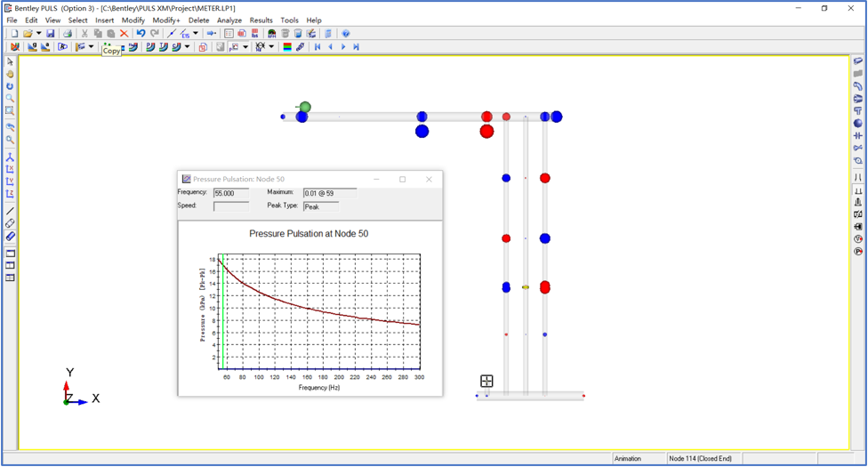Select the pan hand tool
This screenshot has width=868, height=467.
point(10,75)
